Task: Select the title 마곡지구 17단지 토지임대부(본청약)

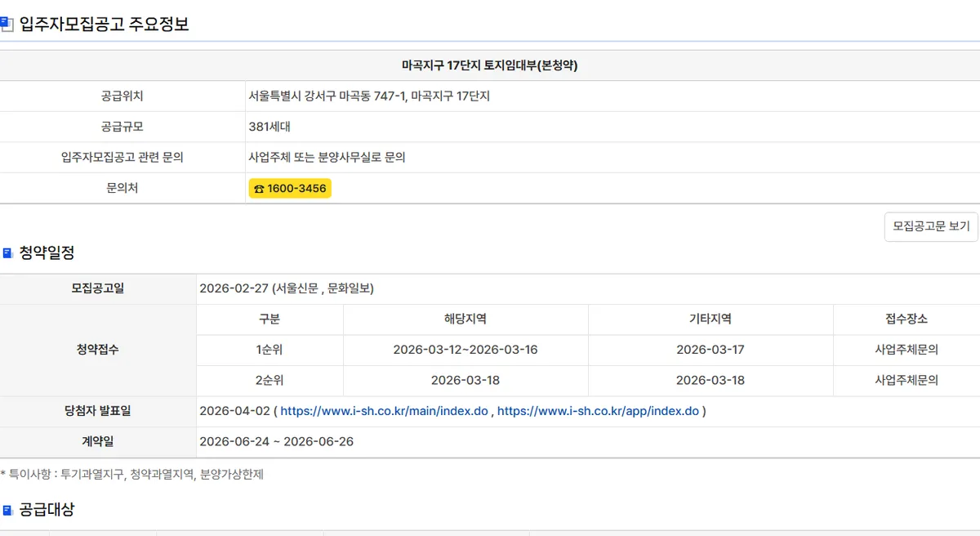Action: click(490, 65)
